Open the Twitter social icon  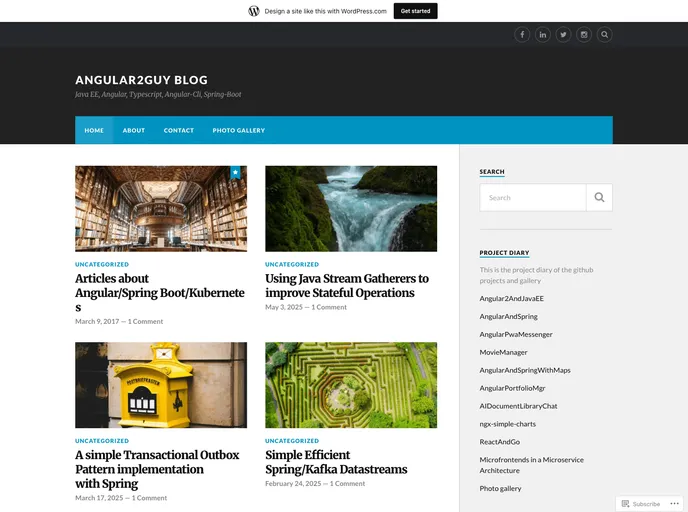(563, 35)
